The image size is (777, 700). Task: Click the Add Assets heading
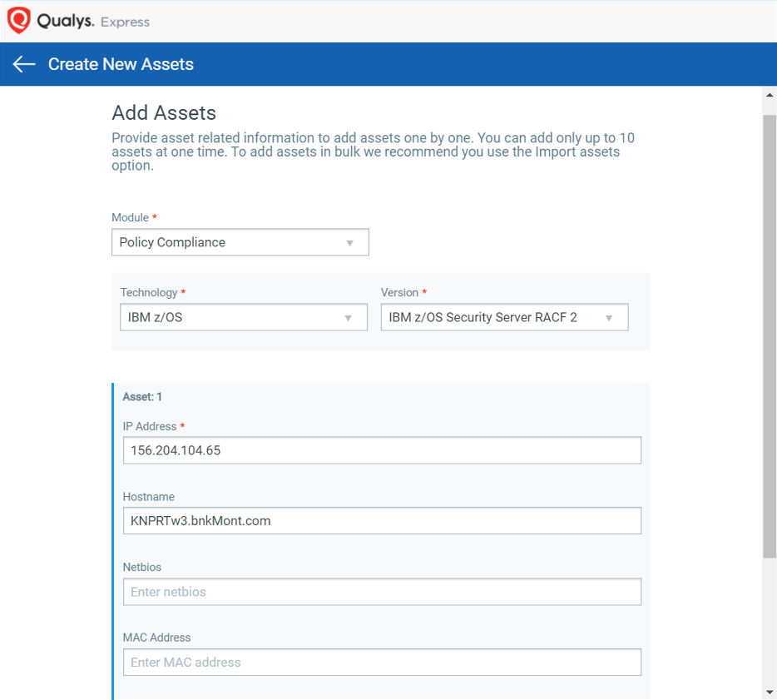click(164, 113)
